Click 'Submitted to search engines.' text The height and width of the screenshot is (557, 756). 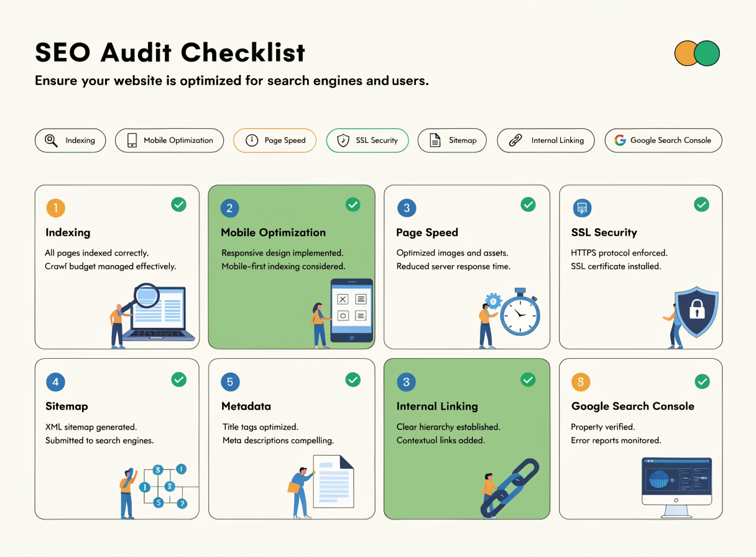click(99, 440)
